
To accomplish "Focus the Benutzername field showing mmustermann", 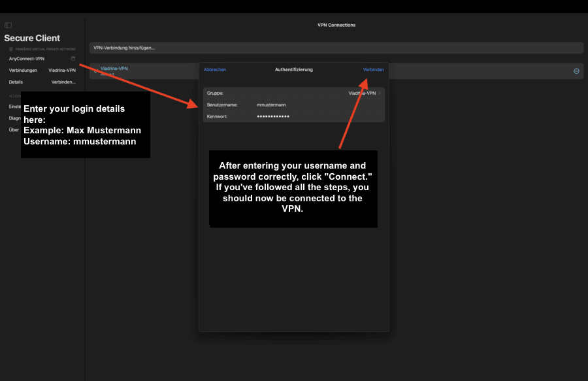I will coord(293,105).
